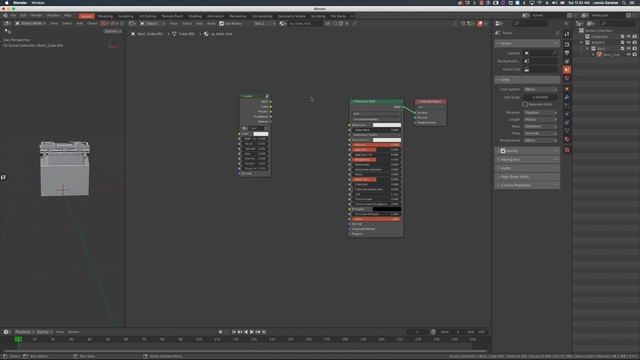Toggle eye for Box1_Cub mesh object
The height and width of the screenshot is (360, 640).
(x=629, y=54)
